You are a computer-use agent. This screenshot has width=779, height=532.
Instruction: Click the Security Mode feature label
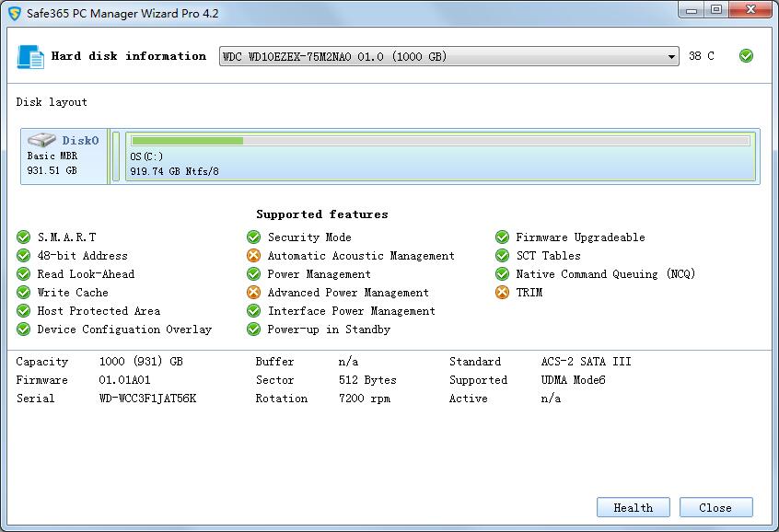[x=309, y=237]
